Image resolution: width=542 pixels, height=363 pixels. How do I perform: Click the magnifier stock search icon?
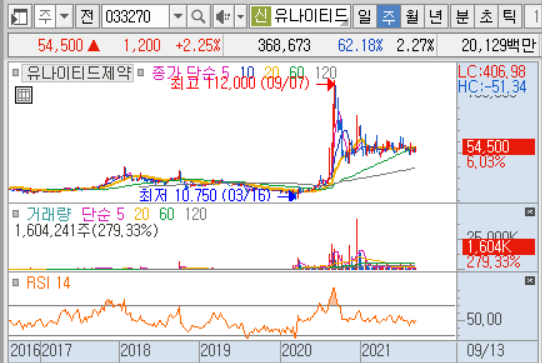[x=198, y=16]
